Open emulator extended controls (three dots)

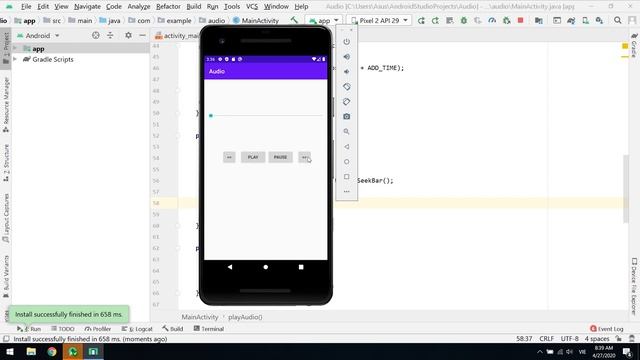point(347,191)
